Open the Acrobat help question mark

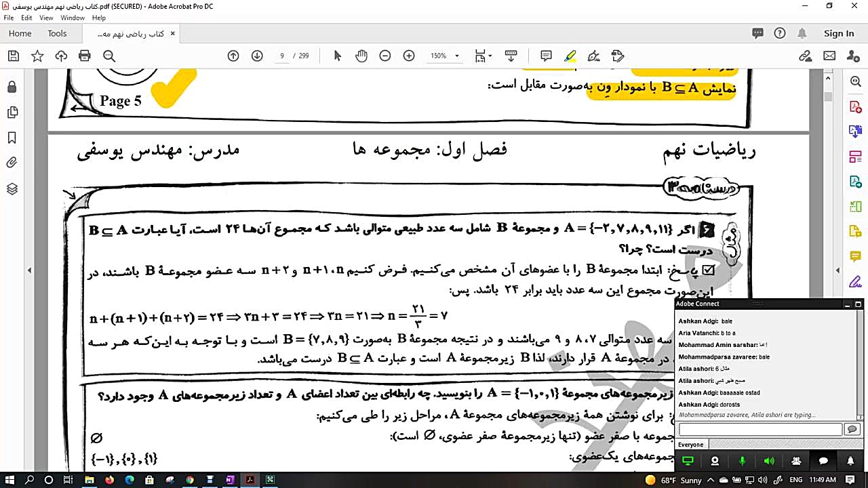tap(780, 33)
